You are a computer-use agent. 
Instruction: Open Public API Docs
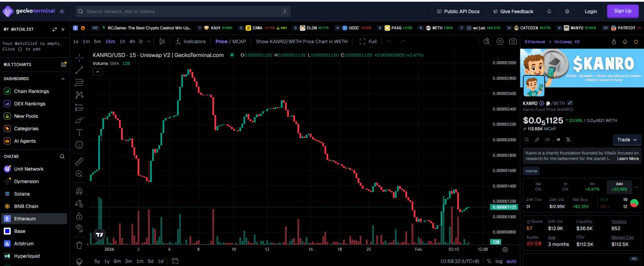[458, 11]
